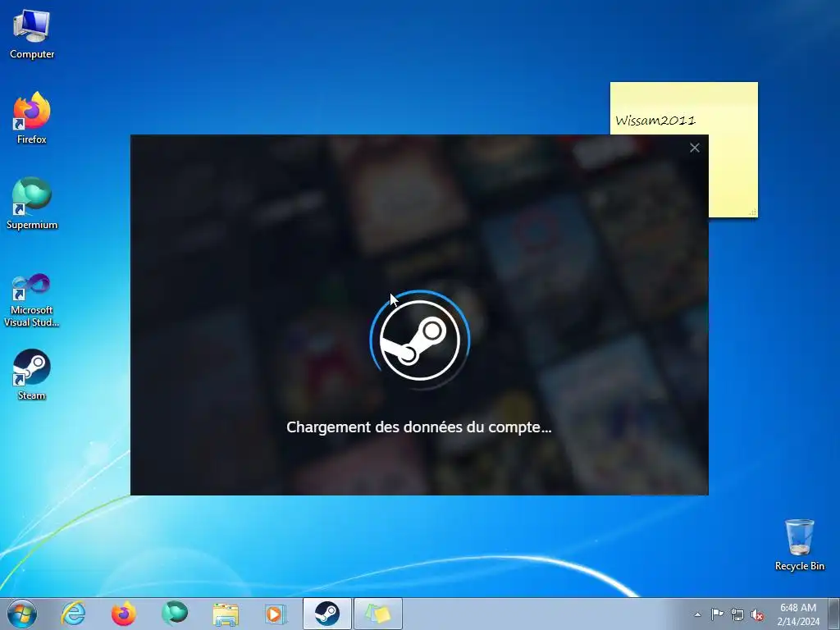This screenshot has width=840, height=630.
Task: Open the Windows Start menu orb
Action: click(22, 614)
